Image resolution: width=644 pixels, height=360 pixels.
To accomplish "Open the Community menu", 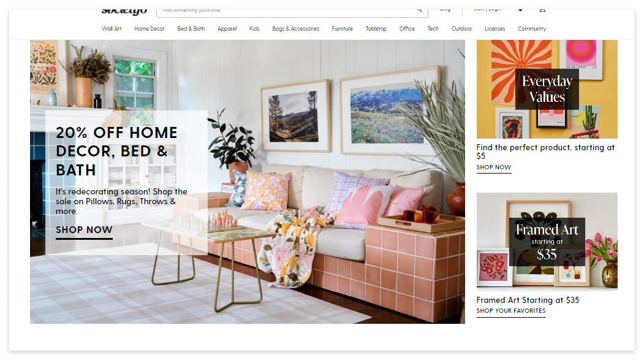I will 532,29.
